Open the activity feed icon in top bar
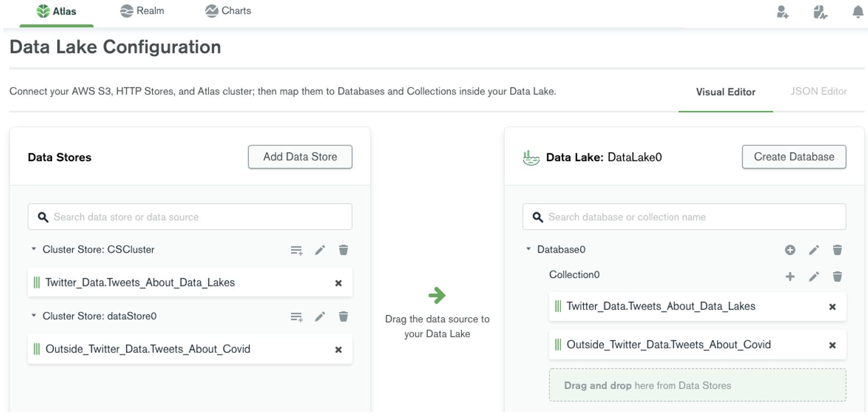Viewport: 868px width, 418px height. pos(820,12)
